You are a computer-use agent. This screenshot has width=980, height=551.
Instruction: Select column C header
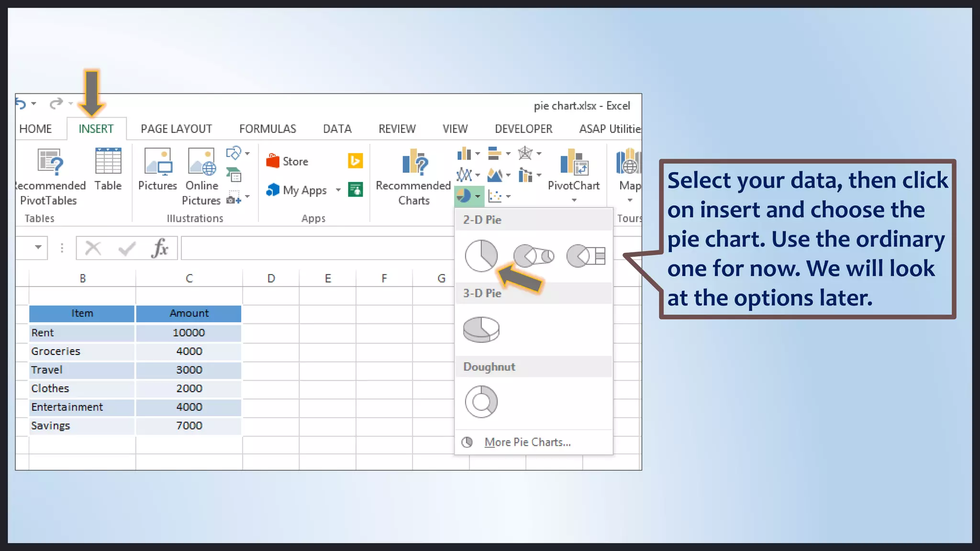pyautogui.click(x=189, y=278)
